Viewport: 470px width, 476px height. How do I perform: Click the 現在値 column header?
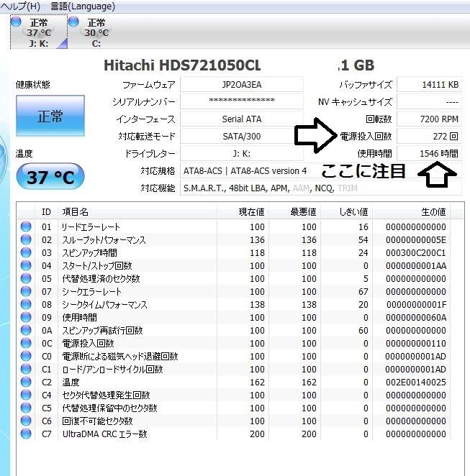243,211
